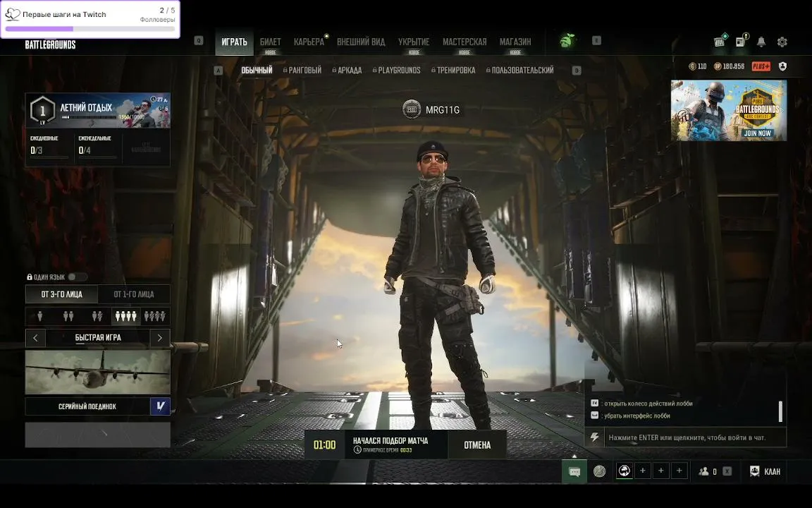Click the Twitch followers progress bar
This screenshot has height=508, width=812.
coord(90,29)
